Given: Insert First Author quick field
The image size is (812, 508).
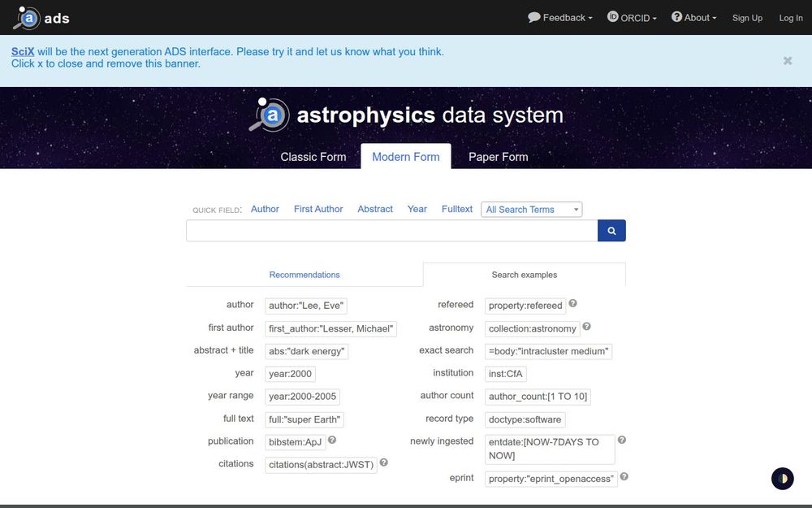Looking at the screenshot, I should pyautogui.click(x=318, y=209).
